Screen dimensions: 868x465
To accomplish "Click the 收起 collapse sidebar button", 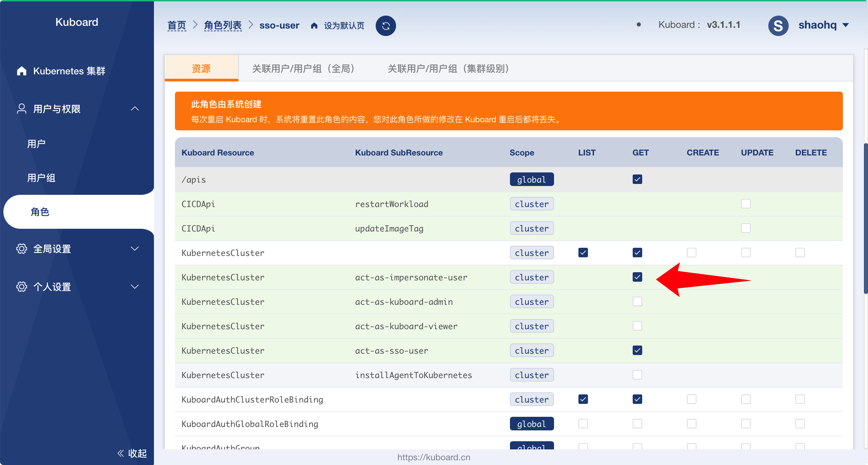I will [132, 453].
